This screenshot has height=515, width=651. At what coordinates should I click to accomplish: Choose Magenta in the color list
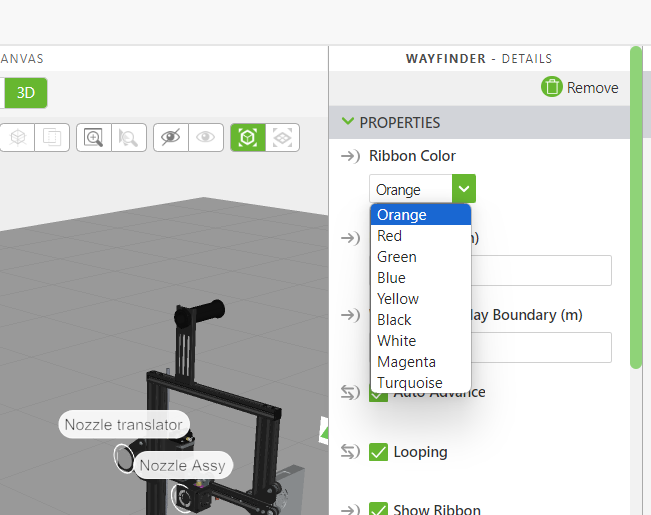point(421,362)
